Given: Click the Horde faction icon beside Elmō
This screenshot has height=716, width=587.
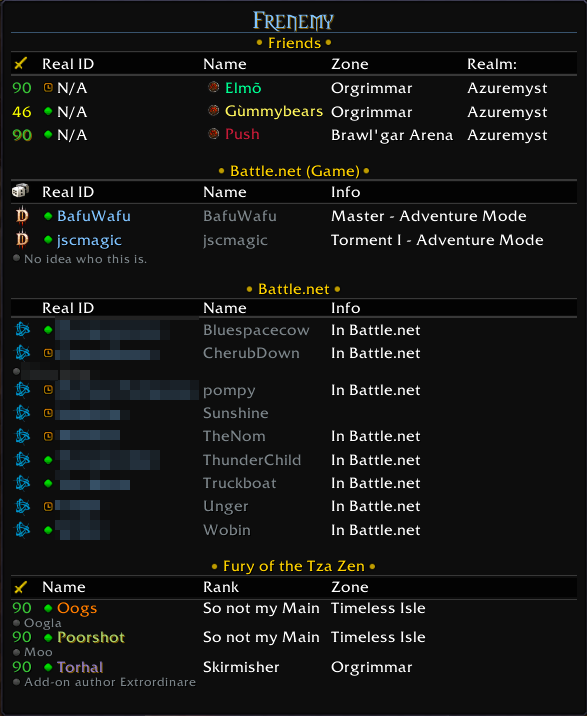Looking at the screenshot, I should point(213,87).
